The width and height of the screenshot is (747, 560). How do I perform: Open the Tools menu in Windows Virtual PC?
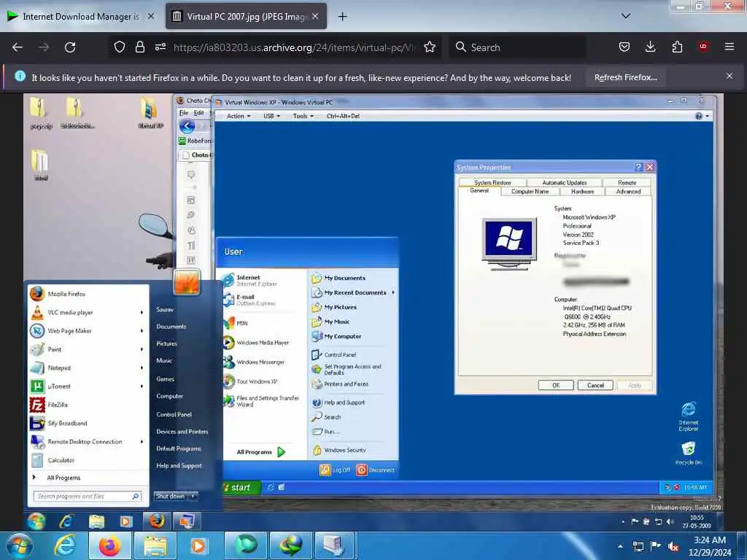click(x=303, y=116)
